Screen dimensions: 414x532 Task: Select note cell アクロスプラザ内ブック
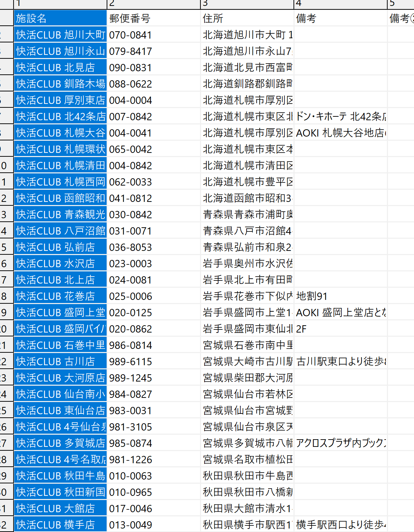340,443
